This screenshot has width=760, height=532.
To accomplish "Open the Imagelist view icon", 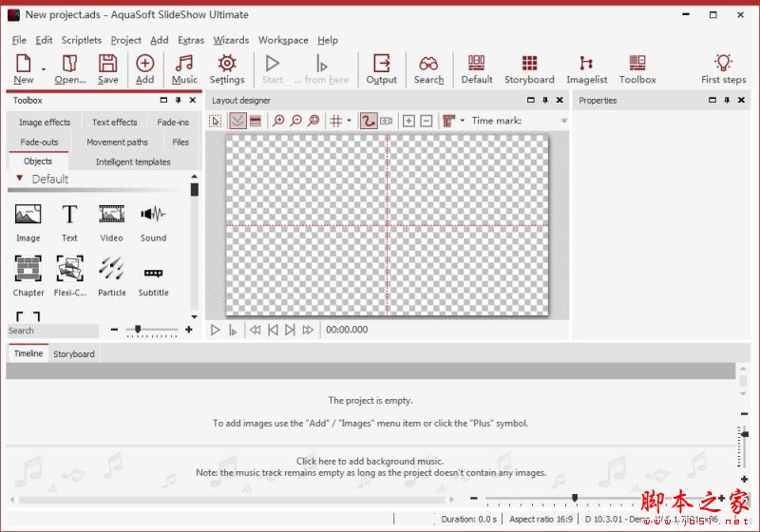I will coord(586,68).
